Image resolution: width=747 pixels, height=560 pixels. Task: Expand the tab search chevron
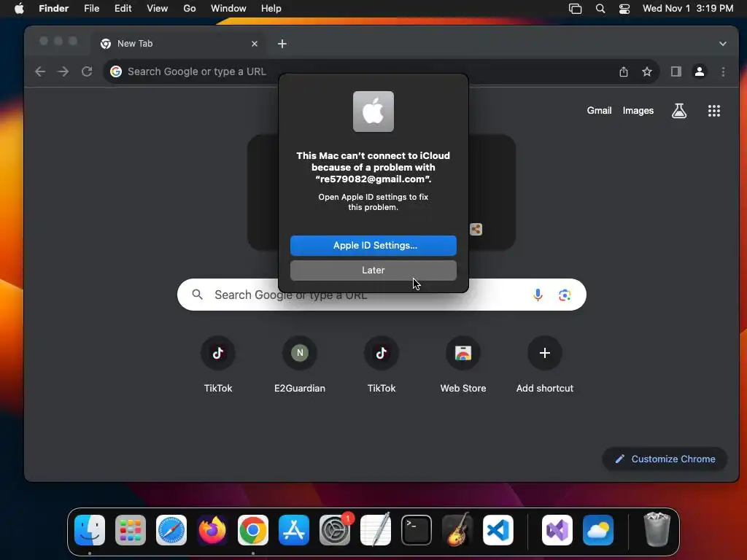pos(723,44)
